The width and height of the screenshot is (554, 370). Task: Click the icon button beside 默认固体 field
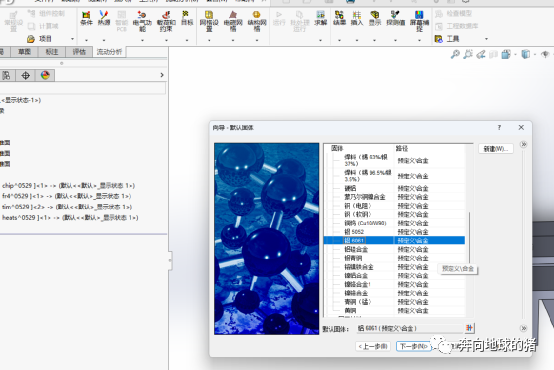click(469, 328)
